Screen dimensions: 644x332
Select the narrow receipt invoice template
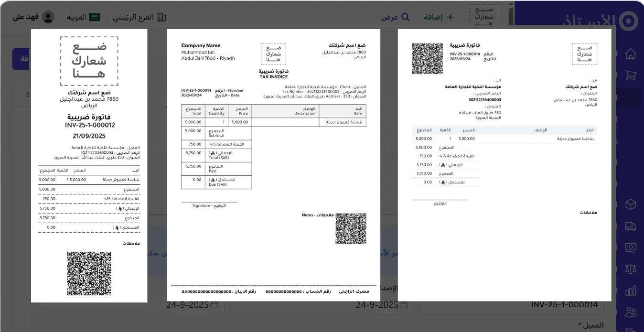89,165
